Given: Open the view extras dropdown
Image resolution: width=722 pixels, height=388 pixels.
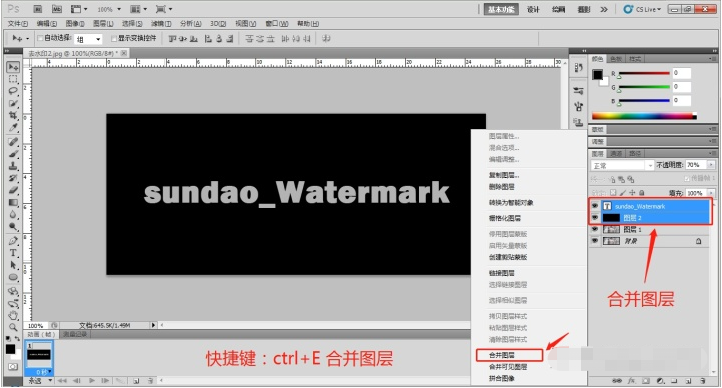Looking at the screenshot, I should point(79,9).
